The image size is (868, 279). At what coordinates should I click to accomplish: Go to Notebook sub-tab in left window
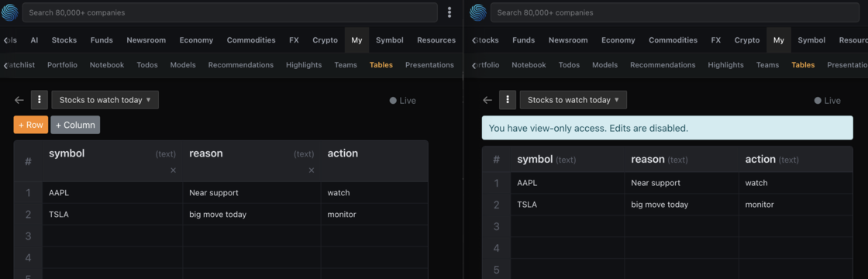[107, 65]
